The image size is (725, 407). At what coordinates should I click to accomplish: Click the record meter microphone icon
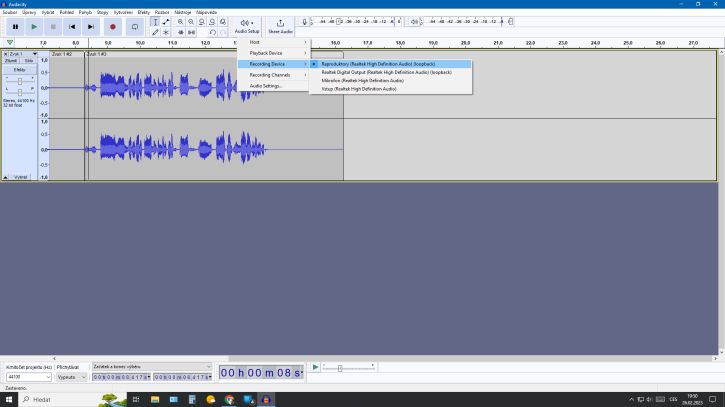(x=304, y=22)
